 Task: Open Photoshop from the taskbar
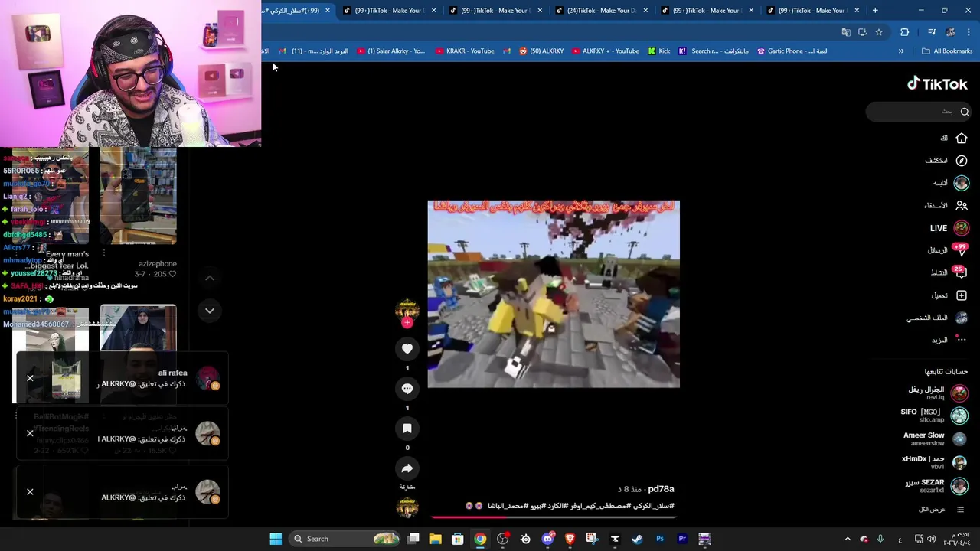659,539
